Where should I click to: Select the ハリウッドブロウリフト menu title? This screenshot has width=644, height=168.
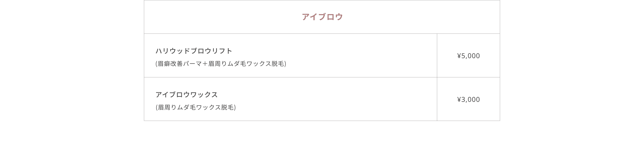coord(194,51)
